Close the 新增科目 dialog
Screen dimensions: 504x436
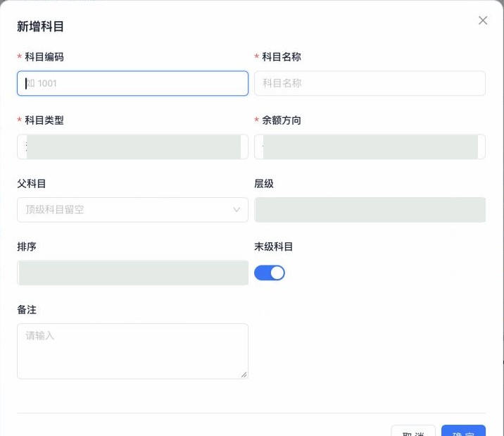pyautogui.click(x=483, y=20)
